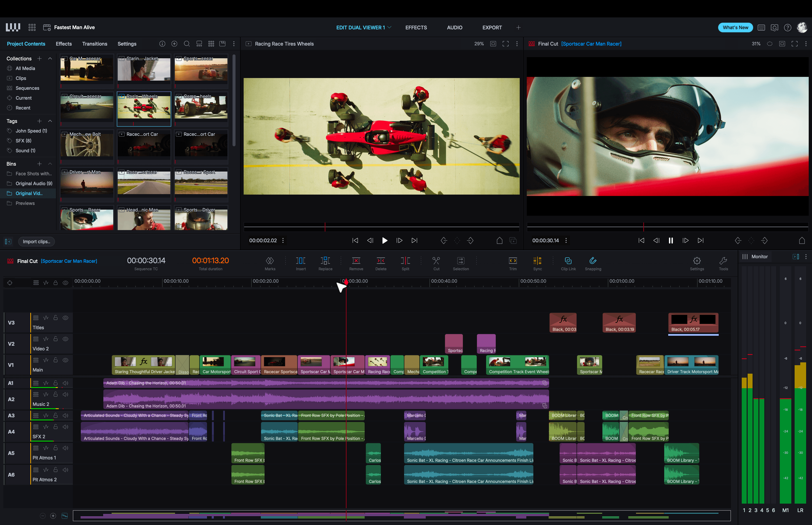Screen dimensions: 812x525
Task: Open the Original Audio (9) bin
Action: coord(34,183)
